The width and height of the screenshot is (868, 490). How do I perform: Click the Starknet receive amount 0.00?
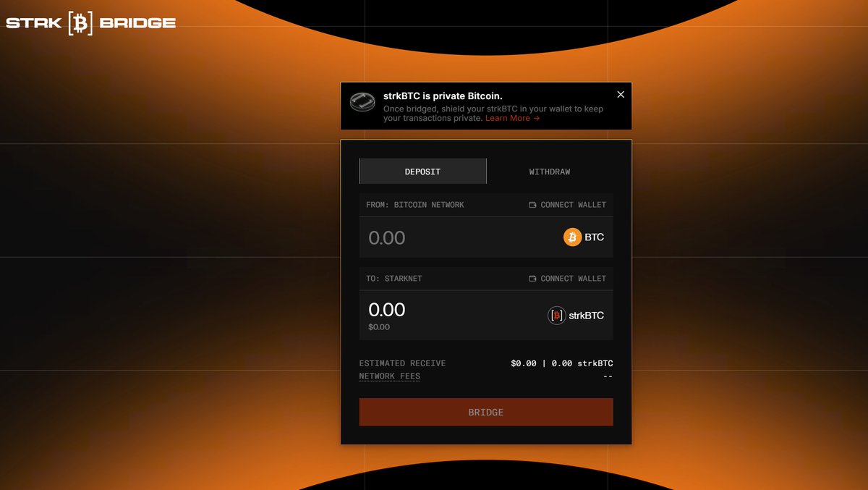(x=387, y=310)
